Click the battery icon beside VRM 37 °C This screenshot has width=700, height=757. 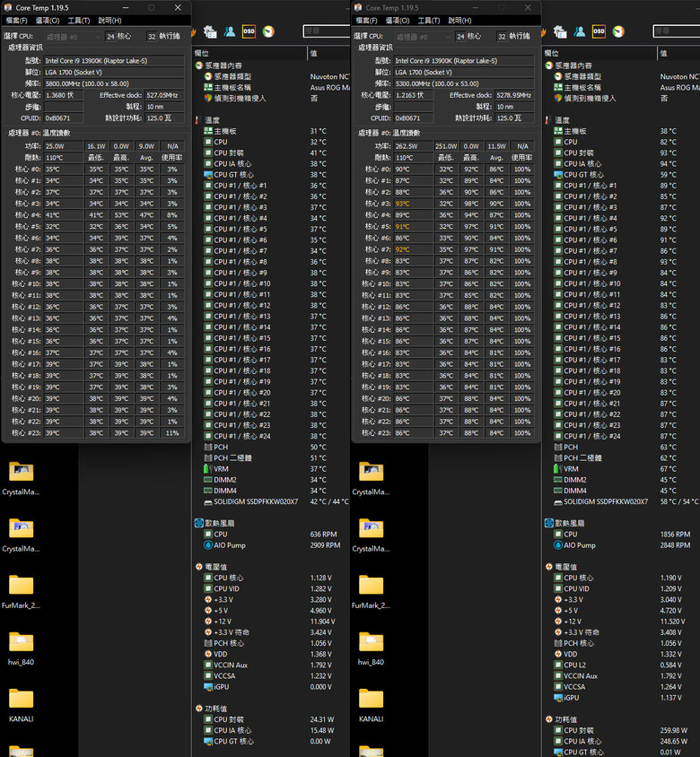pyautogui.click(x=207, y=469)
